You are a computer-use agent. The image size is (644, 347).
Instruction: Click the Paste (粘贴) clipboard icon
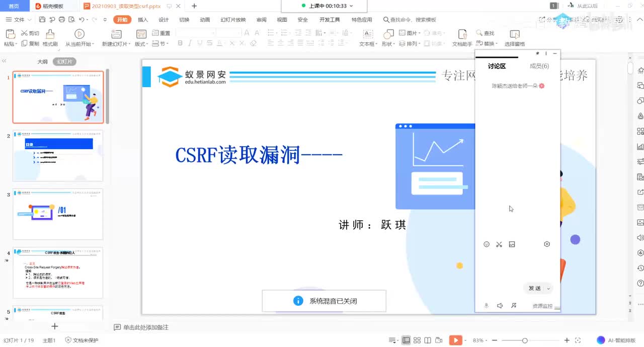click(10, 34)
